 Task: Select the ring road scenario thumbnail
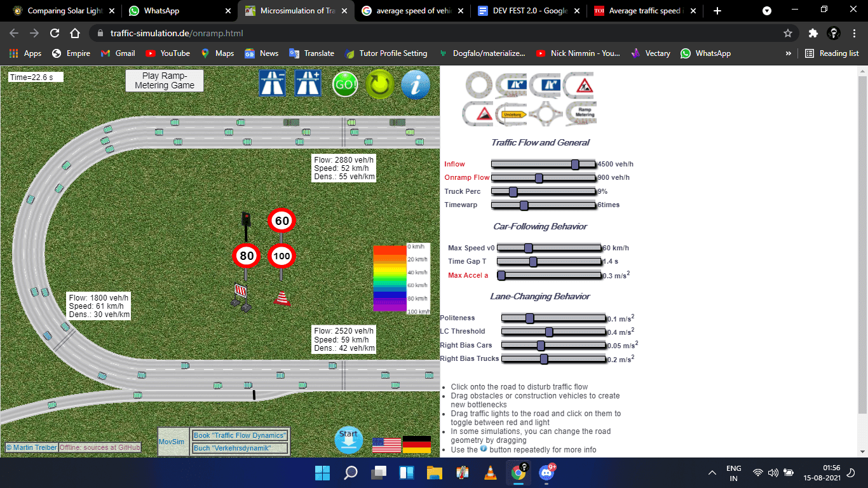(x=478, y=85)
